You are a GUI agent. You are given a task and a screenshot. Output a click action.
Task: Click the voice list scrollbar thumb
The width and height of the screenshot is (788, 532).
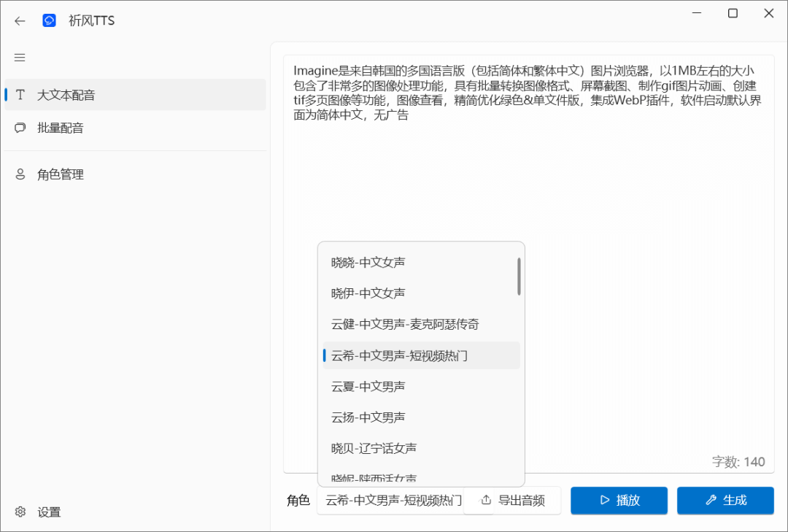pyautogui.click(x=519, y=277)
